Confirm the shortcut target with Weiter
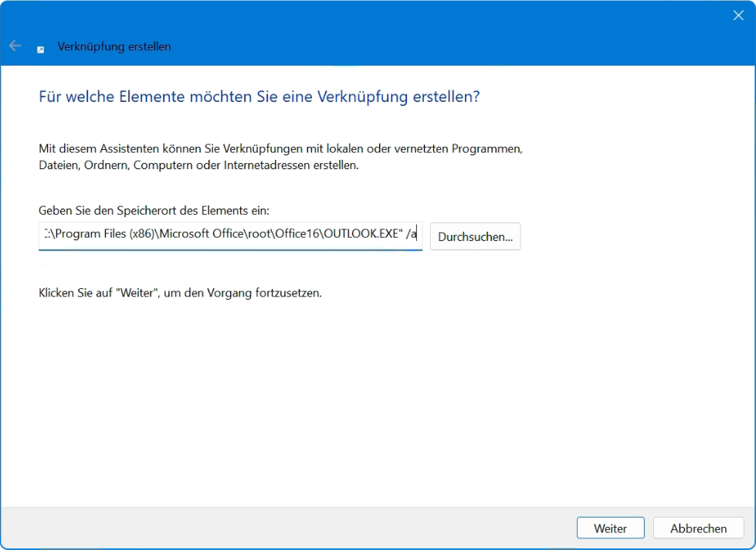Viewport: 756px width, 550px height. pyautogui.click(x=610, y=528)
